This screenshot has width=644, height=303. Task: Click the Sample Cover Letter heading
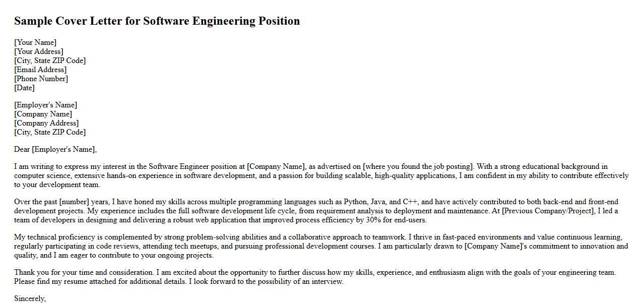157,21
